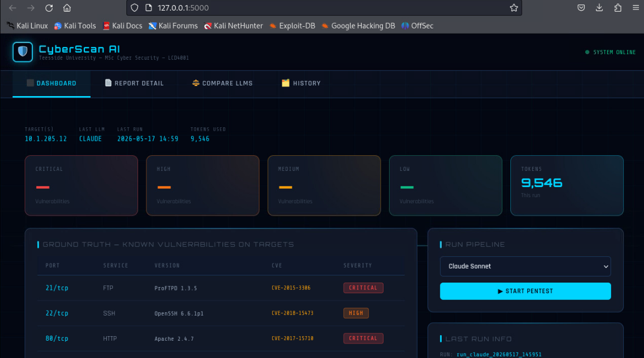Image resolution: width=644 pixels, height=358 pixels.
Task: Switch to the History tab
Action: (x=301, y=83)
